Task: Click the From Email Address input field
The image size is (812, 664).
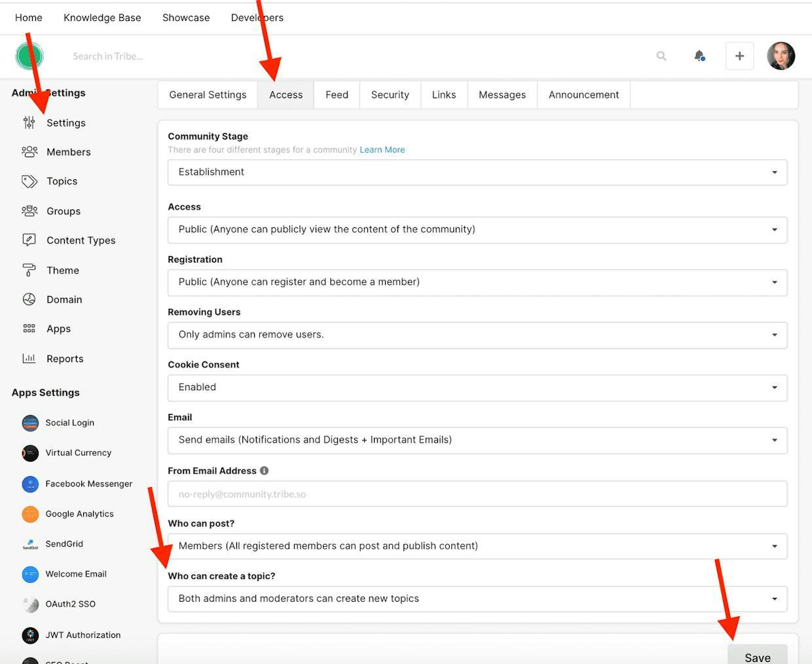Action: [477, 494]
